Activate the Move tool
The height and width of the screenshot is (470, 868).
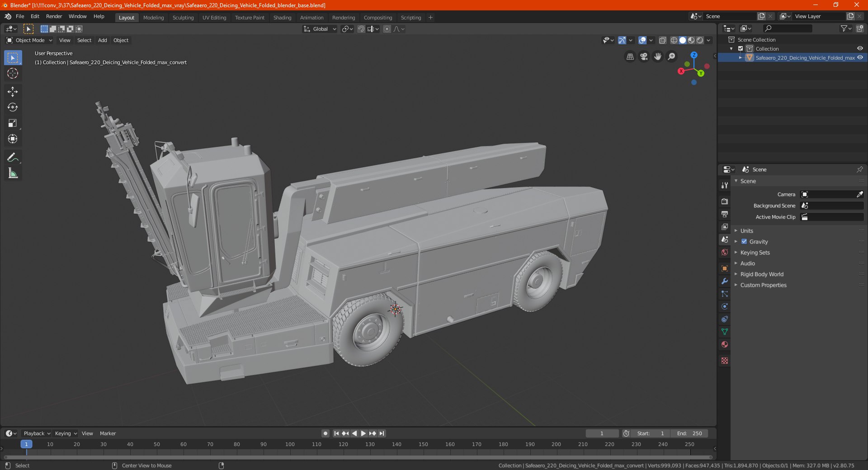[13, 92]
